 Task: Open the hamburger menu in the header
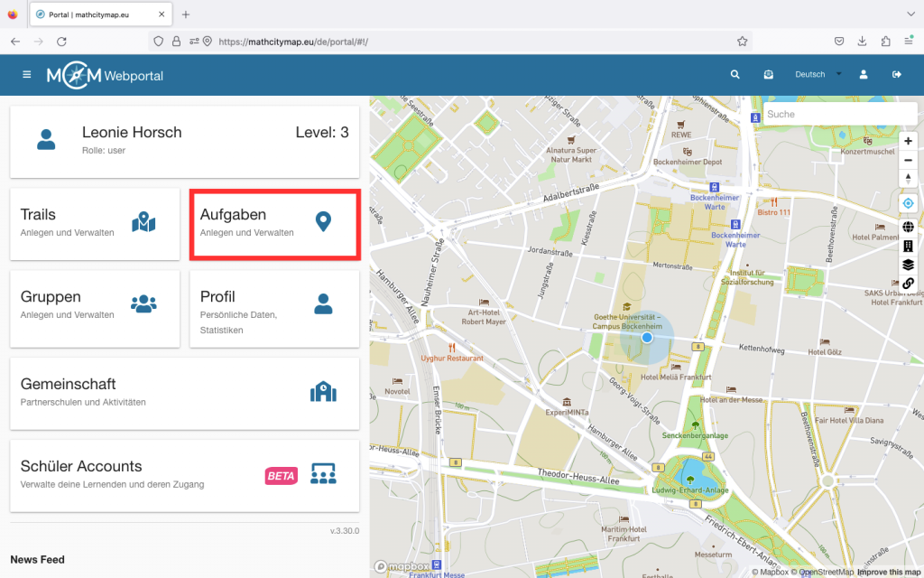[27, 75]
